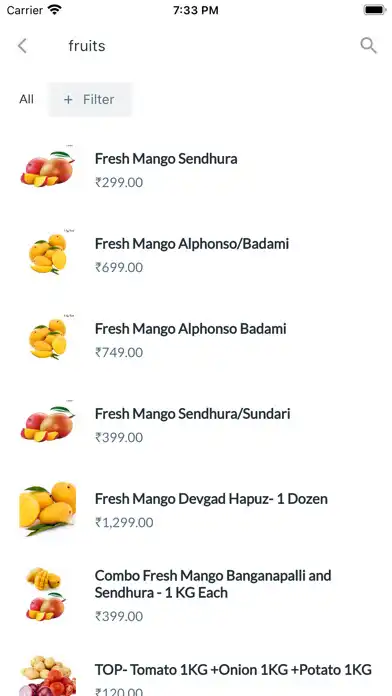392x696 pixels.
Task: Check the Wi-Fi status icon
Action: point(55,10)
